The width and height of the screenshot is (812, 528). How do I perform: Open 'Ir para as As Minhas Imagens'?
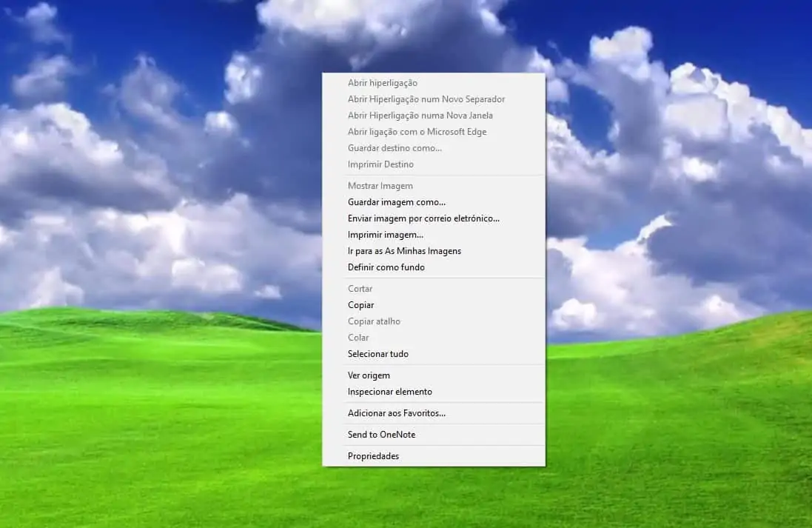[434, 251]
